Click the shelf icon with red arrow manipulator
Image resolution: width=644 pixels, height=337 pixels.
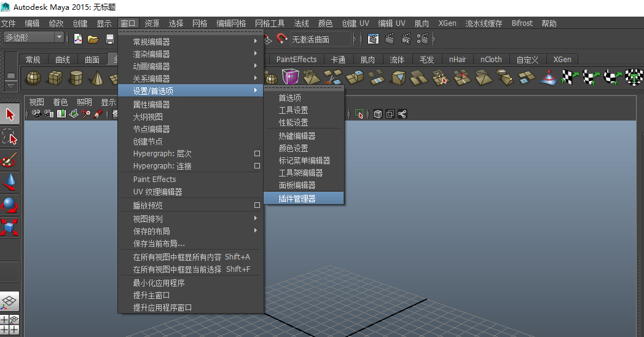[548, 77]
